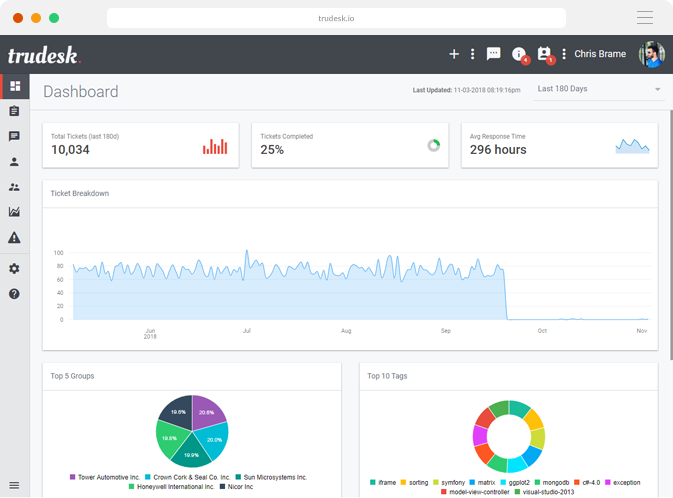The height and width of the screenshot is (498, 673).
Task: Open the browser hamburger menu
Action: [645, 18]
